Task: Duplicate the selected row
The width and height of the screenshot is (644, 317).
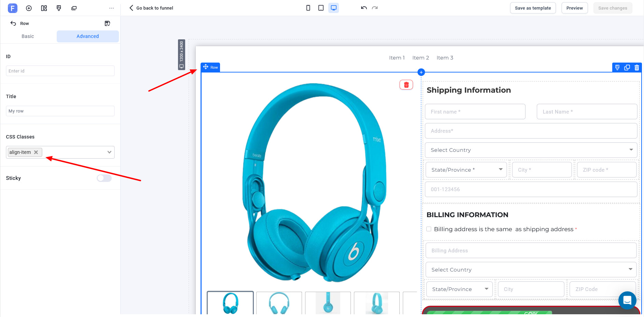Action: 627,68
